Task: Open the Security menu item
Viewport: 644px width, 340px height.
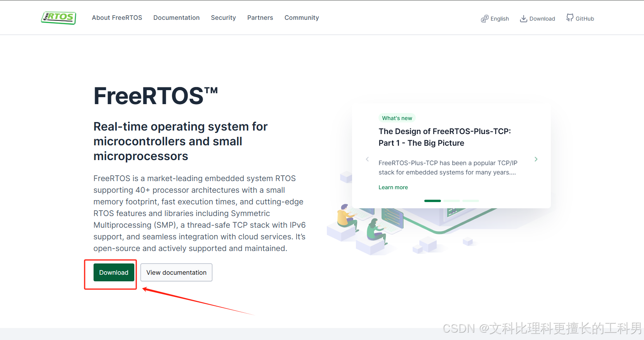Action: click(x=223, y=18)
